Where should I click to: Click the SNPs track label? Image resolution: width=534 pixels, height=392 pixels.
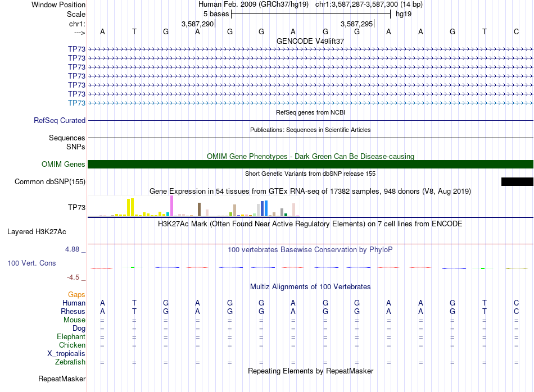click(x=76, y=147)
